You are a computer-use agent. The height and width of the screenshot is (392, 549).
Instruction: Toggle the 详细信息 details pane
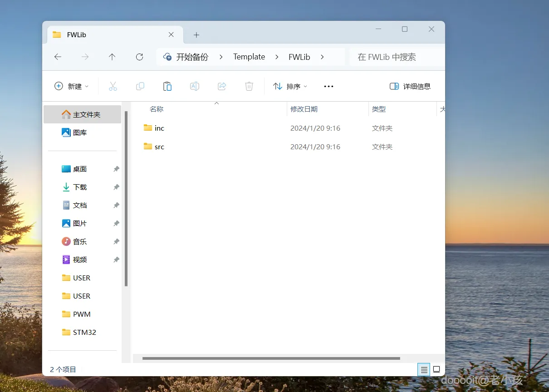410,86
